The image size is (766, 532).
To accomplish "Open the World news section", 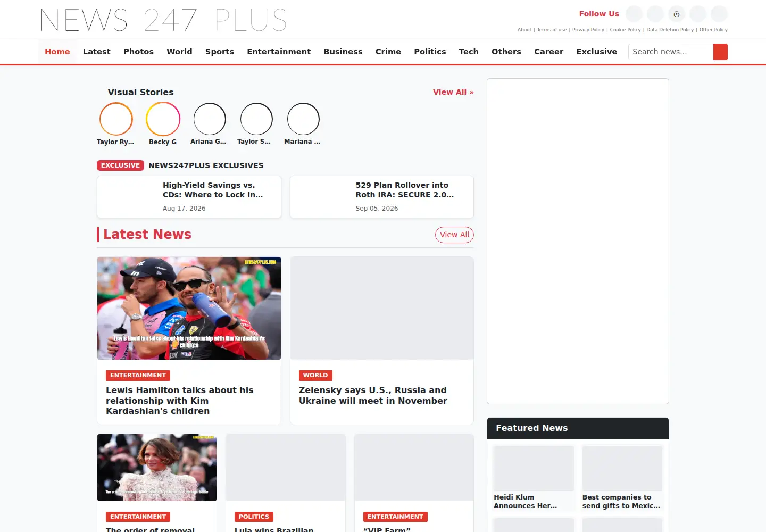I will [x=179, y=52].
